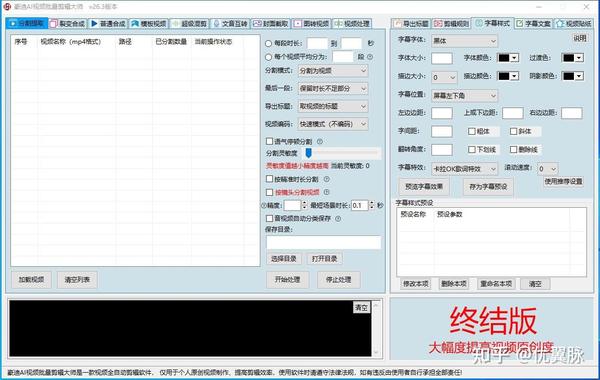Click the 加载视频 button
The width and height of the screenshot is (600, 380).
[31, 280]
